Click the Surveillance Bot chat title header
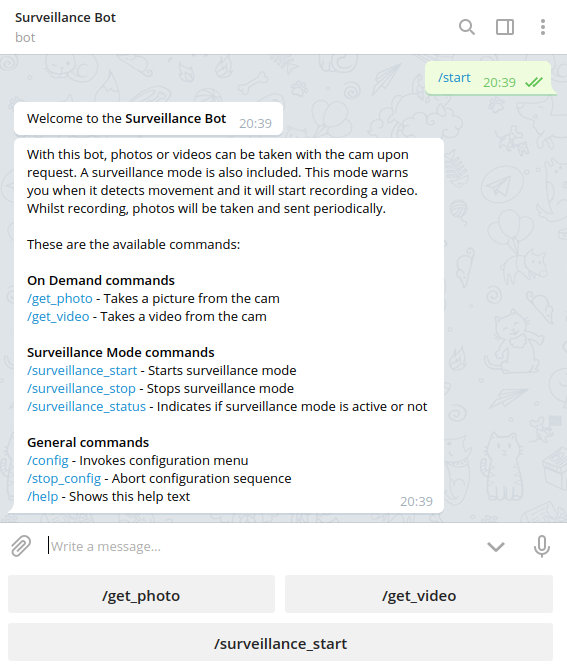Viewport: 567px width, 667px height. click(65, 17)
